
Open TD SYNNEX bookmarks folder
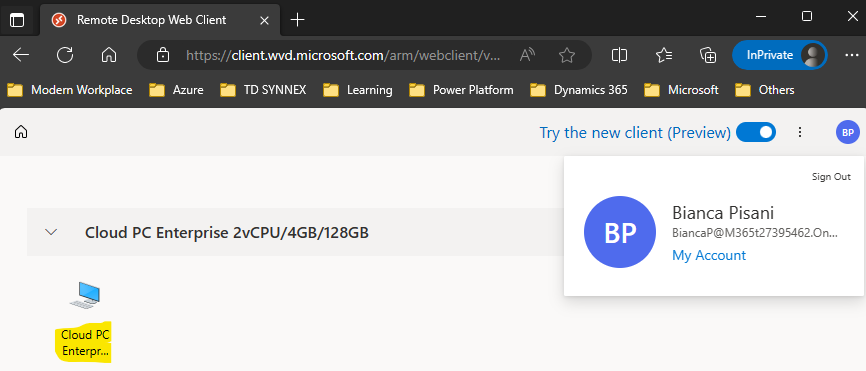pos(263,89)
